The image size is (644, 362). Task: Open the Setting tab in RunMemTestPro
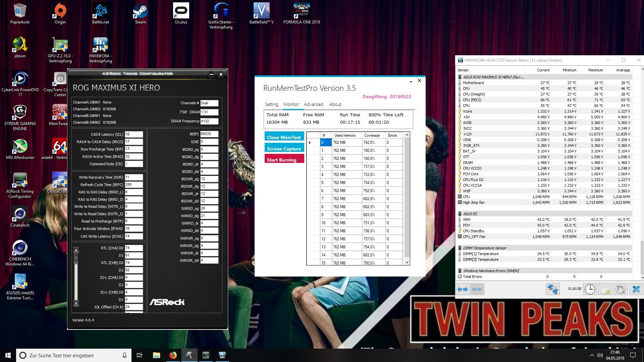271,104
